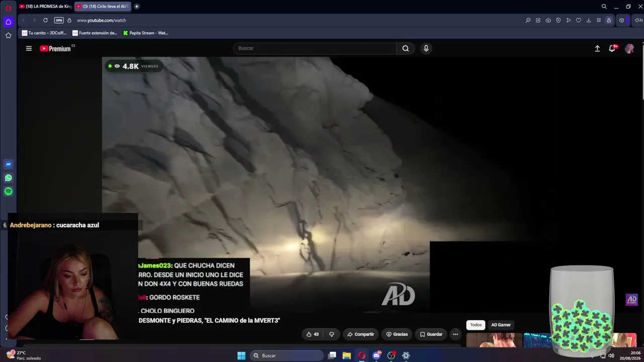Open the ad blocker shield icon
The height and width of the screenshot is (362, 644).
pyautogui.click(x=558, y=20)
